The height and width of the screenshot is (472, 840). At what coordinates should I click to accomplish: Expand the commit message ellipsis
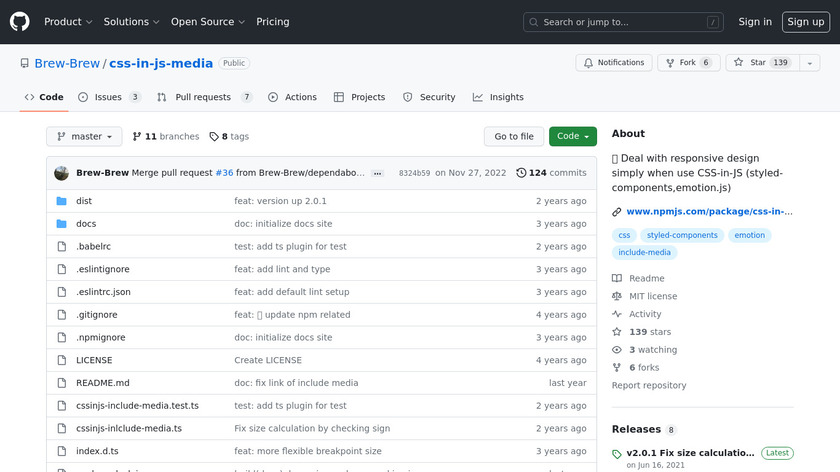coord(377,173)
